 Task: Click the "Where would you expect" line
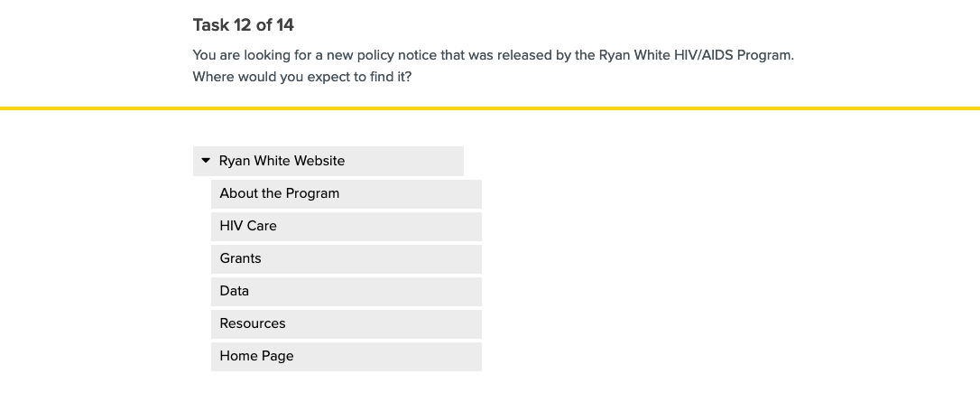tap(301, 77)
